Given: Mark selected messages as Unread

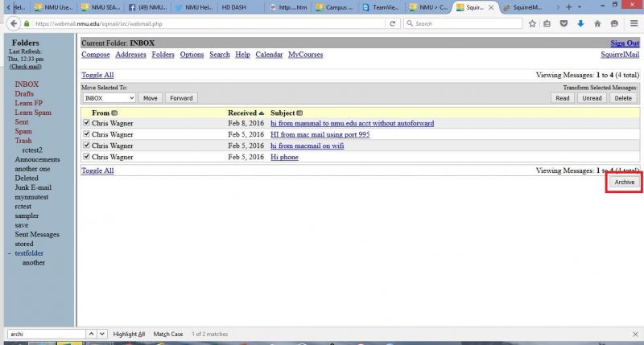Looking at the screenshot, I should coord(592,98).
